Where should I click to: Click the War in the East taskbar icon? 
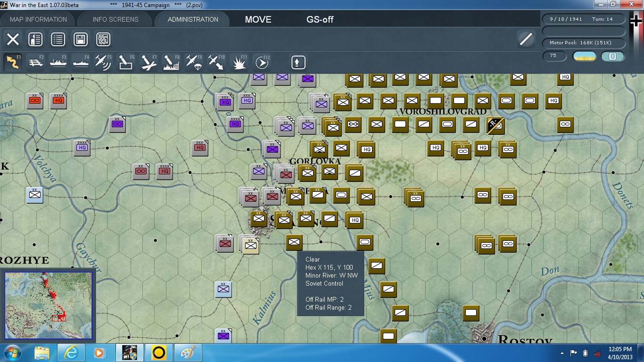tap(129, 353)
